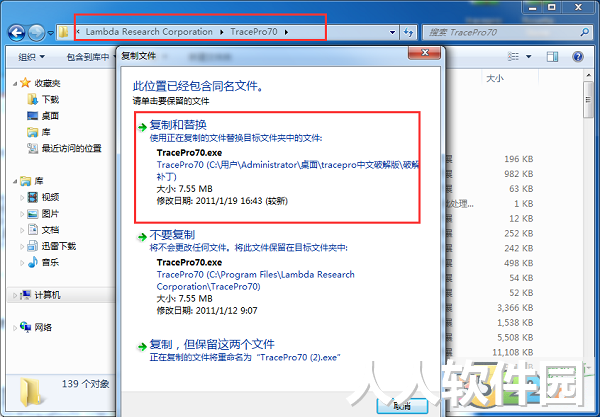Open the 组织 menu
This screenshot has width=600, height=417.
(31, 57)
